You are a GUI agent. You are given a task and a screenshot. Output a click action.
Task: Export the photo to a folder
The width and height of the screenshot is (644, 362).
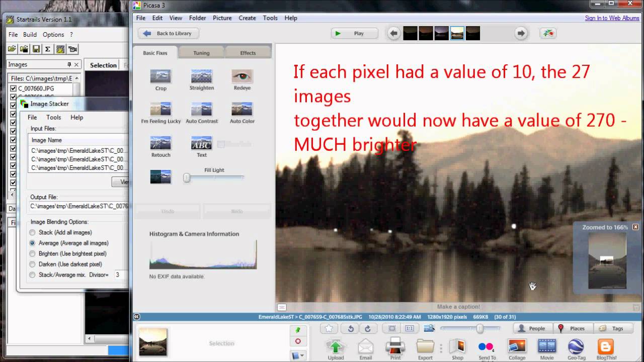point(425,349)
